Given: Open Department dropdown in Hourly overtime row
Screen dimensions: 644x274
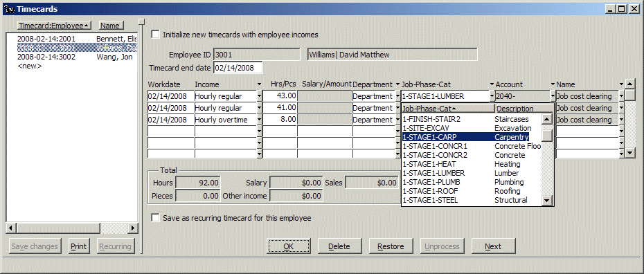Looking at the screenshot, I should (397, 120).
